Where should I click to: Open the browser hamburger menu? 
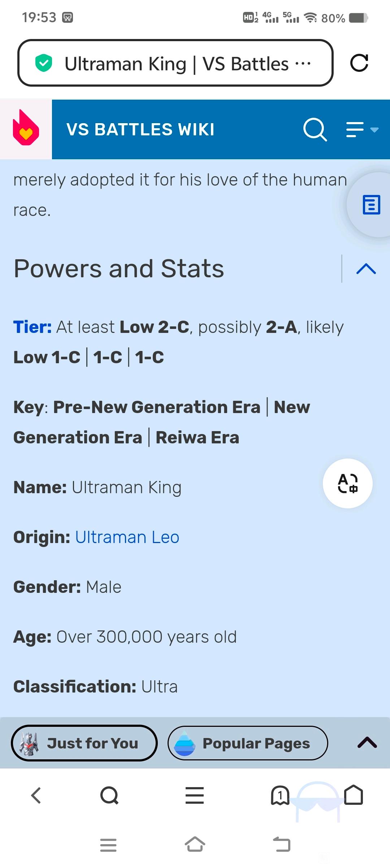195,795
